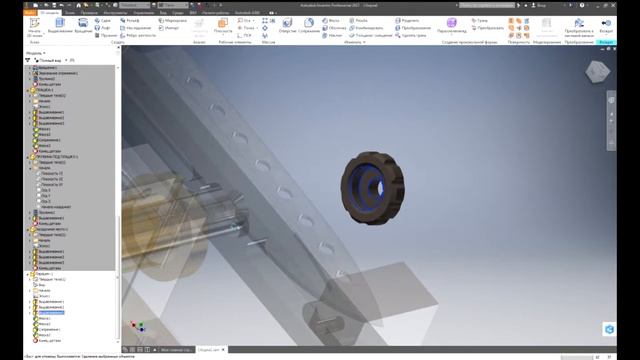Open the Файл tab
Image resolution: width=640 pixels, height=360 pixels.
pyautogui.click(x=30, y=13)
